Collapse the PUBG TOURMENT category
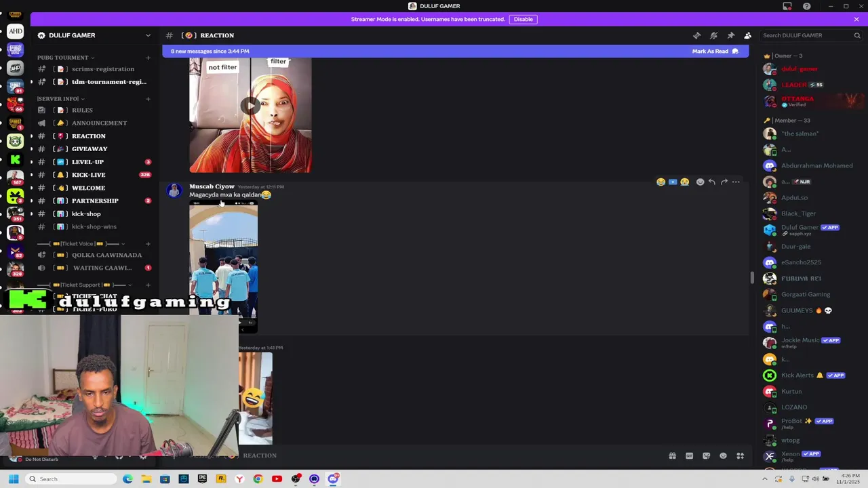 (66, 58)
